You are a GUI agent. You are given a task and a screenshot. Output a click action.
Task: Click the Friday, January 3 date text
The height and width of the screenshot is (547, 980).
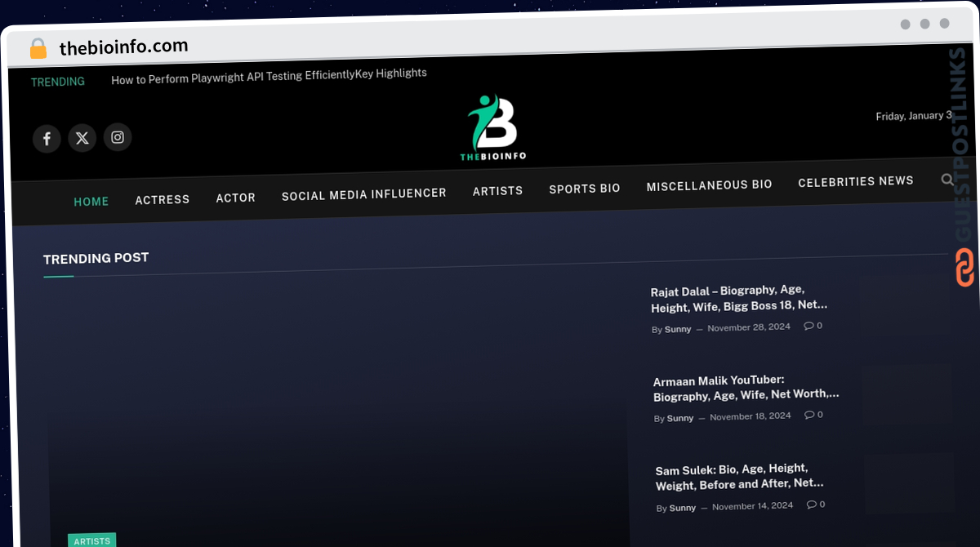pos(914,116)
